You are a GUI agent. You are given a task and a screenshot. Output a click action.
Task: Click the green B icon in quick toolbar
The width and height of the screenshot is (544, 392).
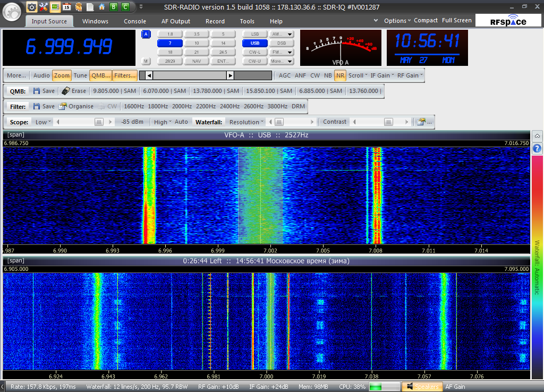pyautogui.click(x=113, y=7)
